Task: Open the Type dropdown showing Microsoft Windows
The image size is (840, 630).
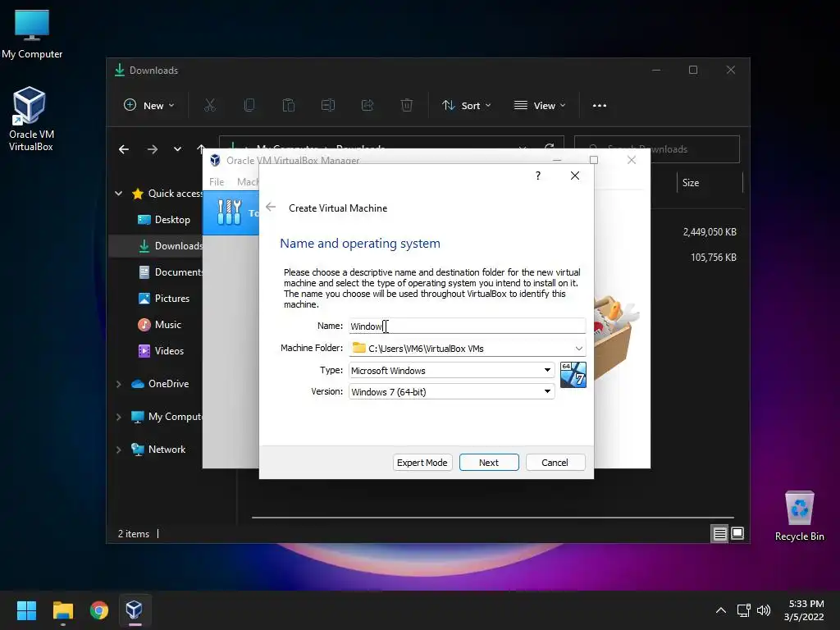Action: [x=452, y=370]
